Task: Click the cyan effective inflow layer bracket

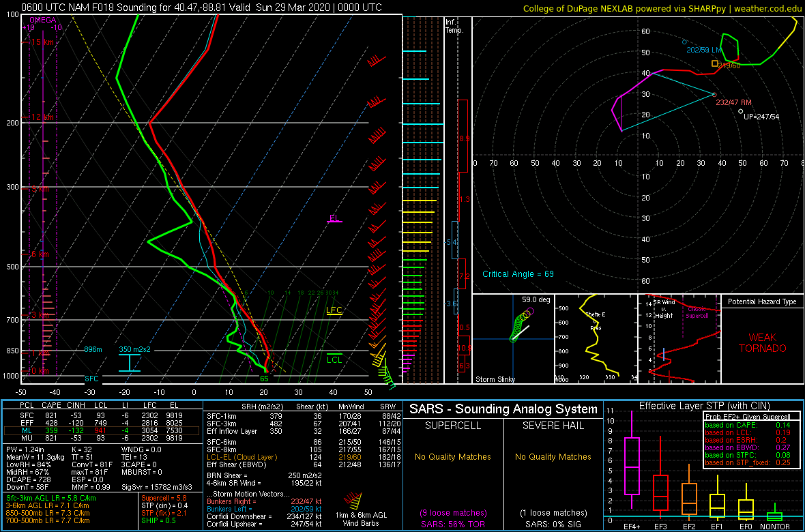Action: click(129, 363)
